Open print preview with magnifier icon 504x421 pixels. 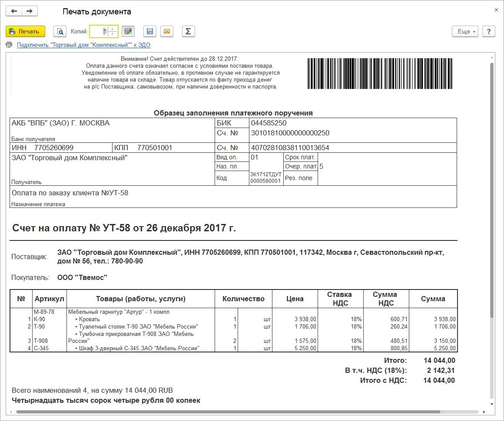(60, 32)
